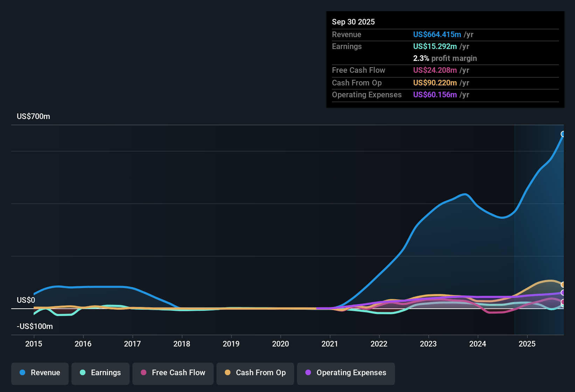Click the US$700m axis label
This screenshot has width=575, height=392.
(x=33, y=116)
